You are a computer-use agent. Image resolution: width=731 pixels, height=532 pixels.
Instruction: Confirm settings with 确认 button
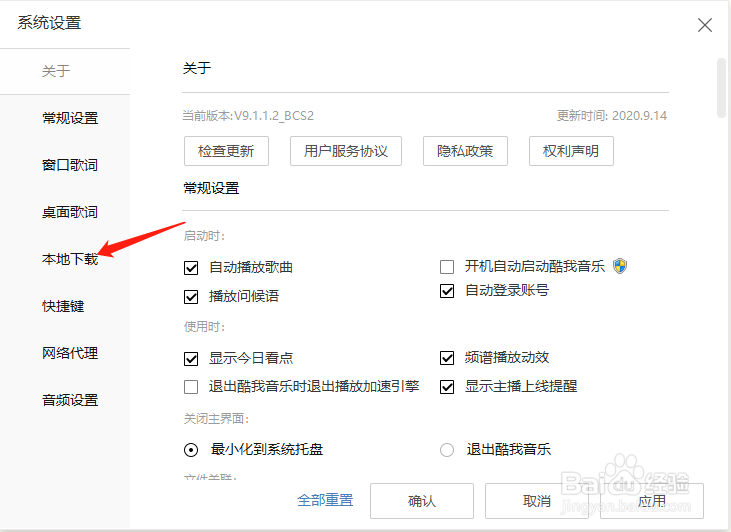pyautogui.click(x=422, y=501)
